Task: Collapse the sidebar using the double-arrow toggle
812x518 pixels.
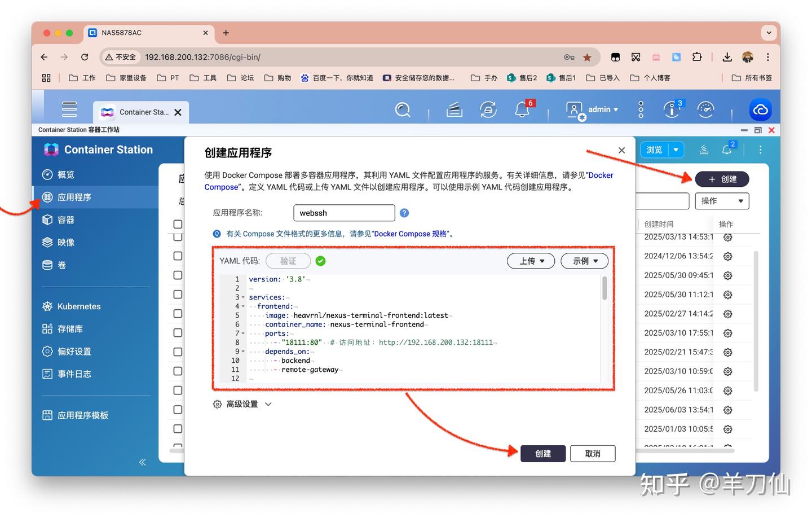Action: [x=142, y=462]
